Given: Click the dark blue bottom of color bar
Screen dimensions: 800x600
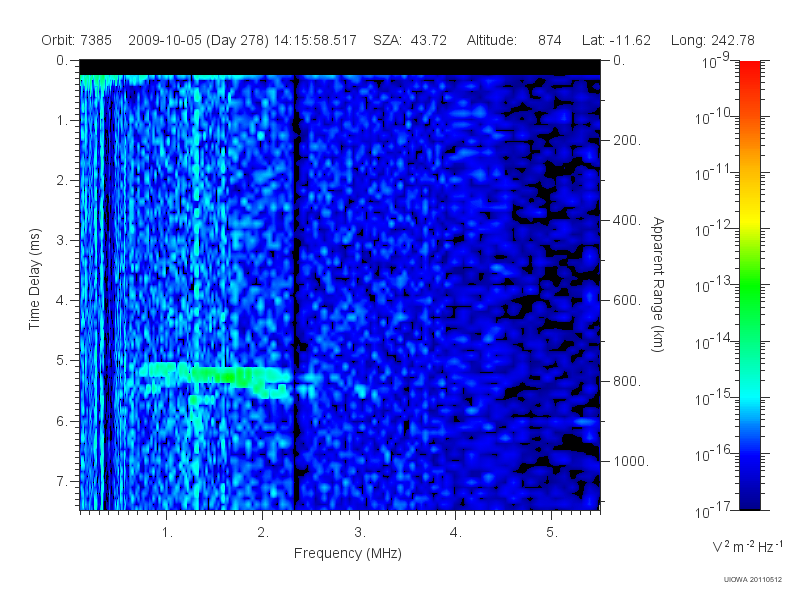Looking at the screenshot, I should (x=750, y=497).
